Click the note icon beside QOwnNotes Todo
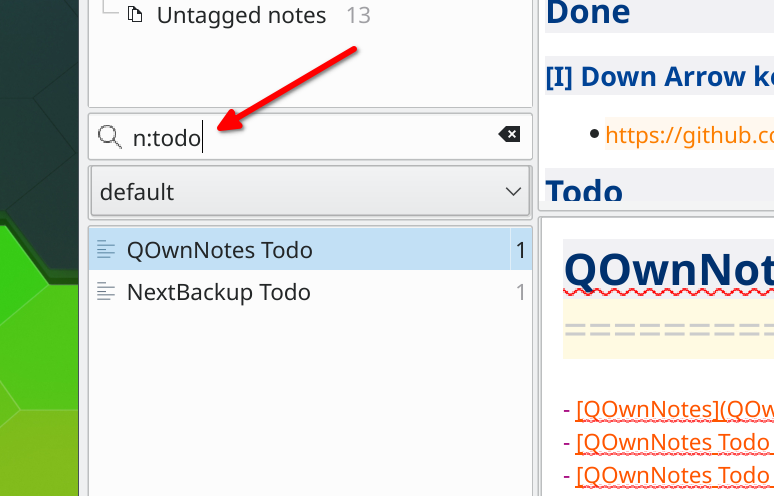Image resolution: width=774 pixels, height=496 pixels. click(107, 251)
